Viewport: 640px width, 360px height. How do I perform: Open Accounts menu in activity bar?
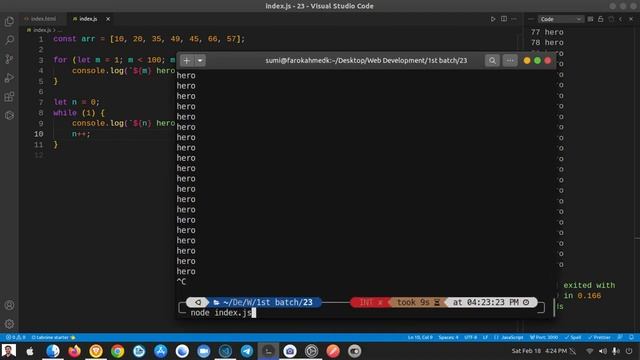9,305
